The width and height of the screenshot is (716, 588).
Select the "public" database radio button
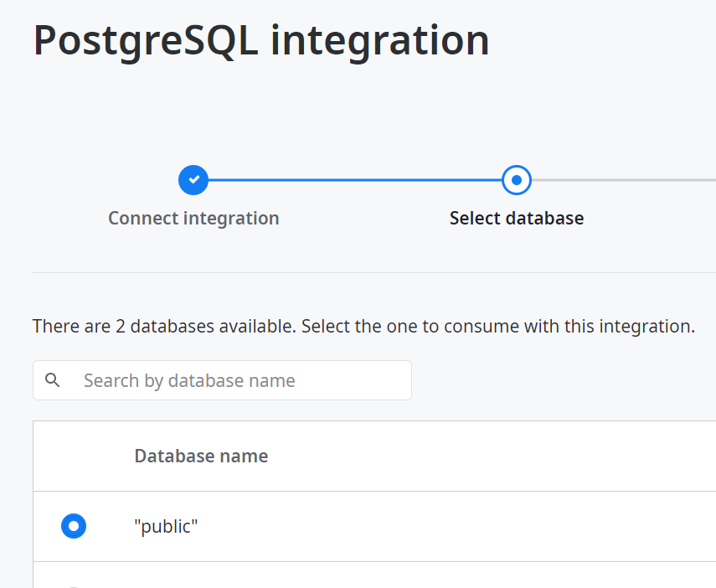[x=74, y=526]
